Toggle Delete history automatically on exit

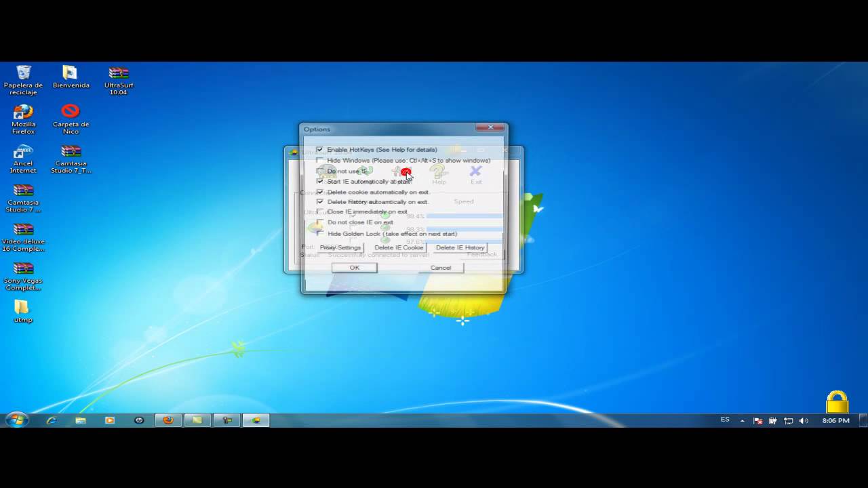coord(319,202)
